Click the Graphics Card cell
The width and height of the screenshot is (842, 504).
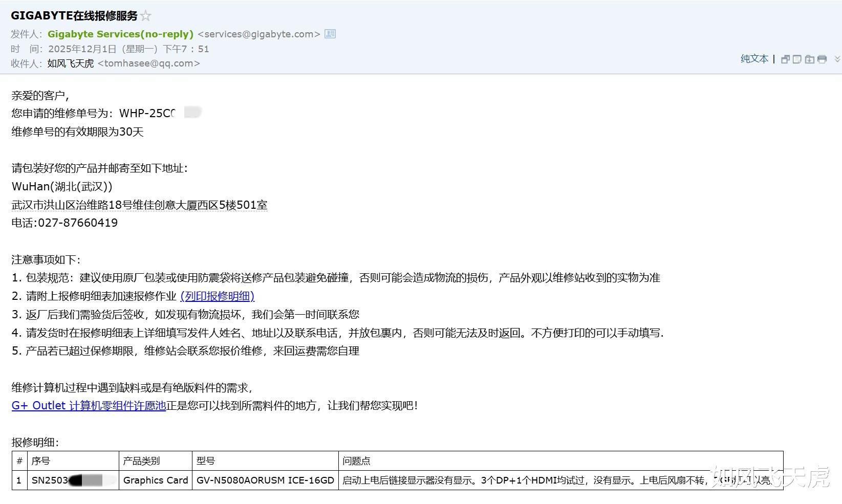(156, 480)
